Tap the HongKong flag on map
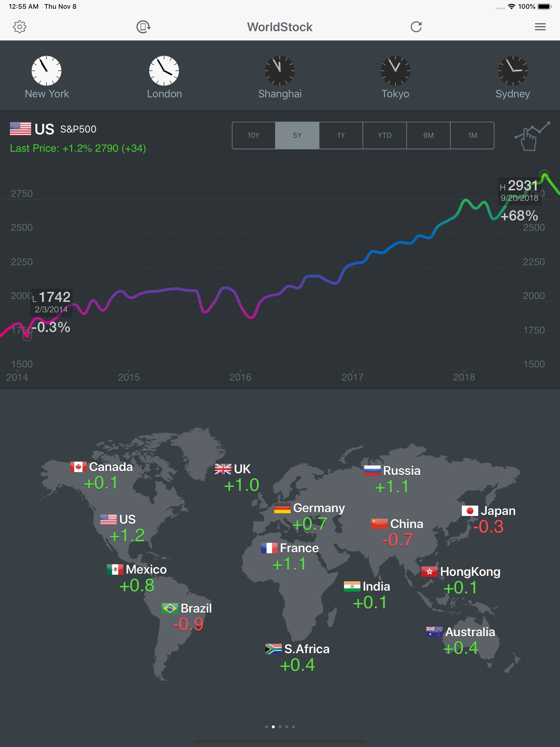The image size is (560, 747). 430,571
